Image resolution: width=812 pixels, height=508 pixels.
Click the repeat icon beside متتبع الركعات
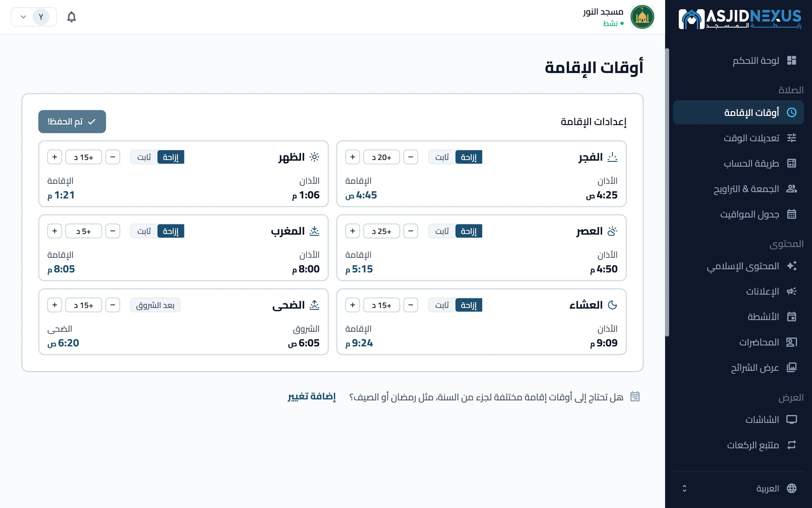pos(791,445)
